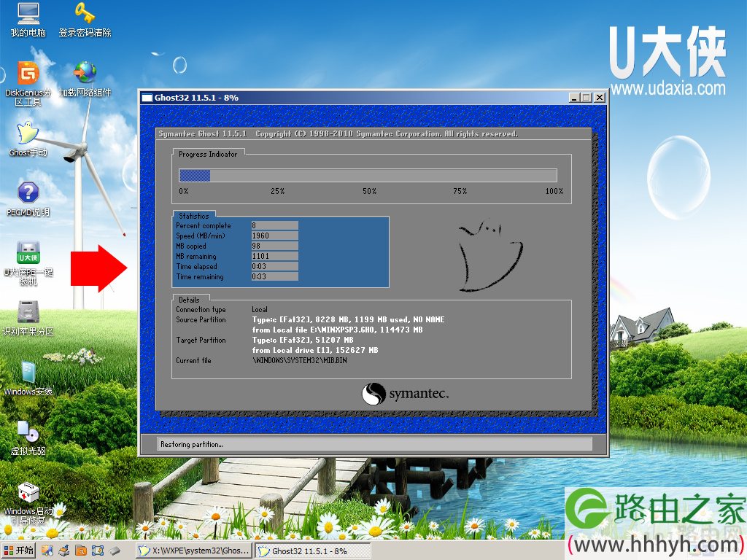The height and width of the screenshot is (560, 747).
Task: Click the Time elapsed value 0:03
Action: (x=275, y=266)
